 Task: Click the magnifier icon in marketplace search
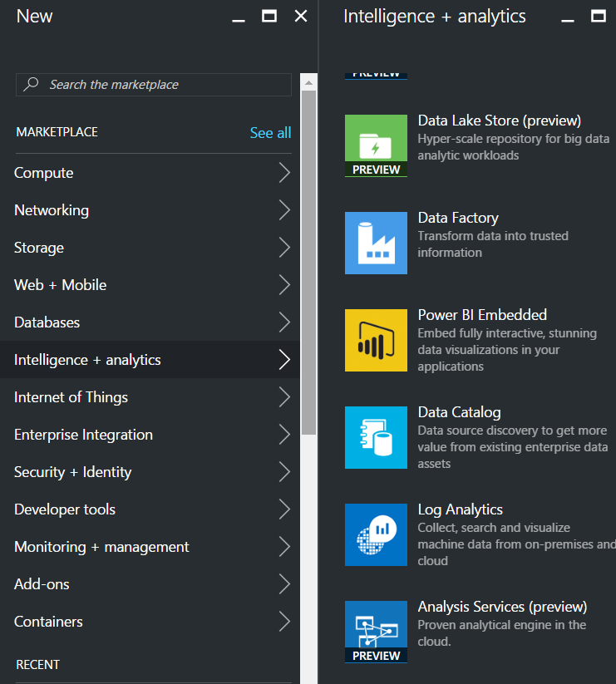coord(31,85)
